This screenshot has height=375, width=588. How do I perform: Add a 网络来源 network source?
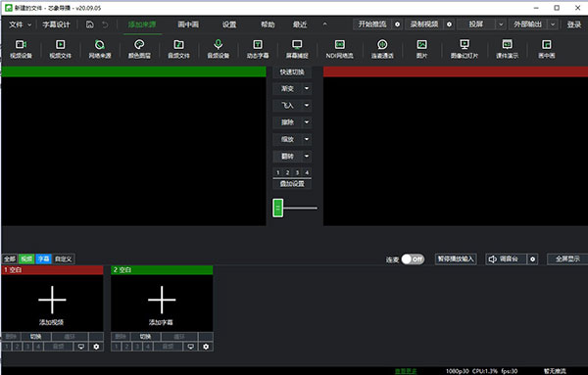[100, 49]
